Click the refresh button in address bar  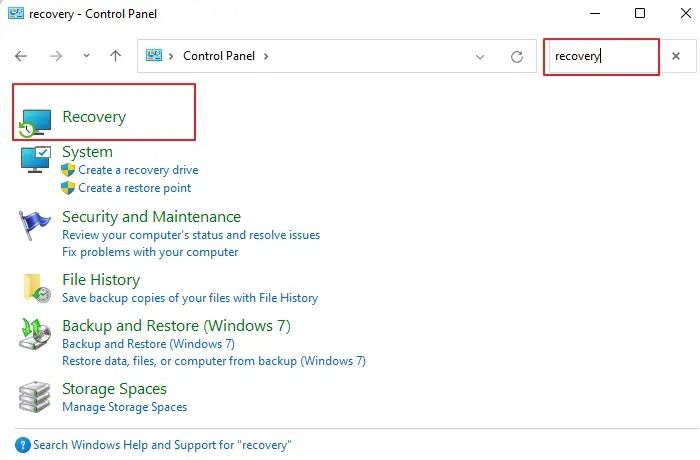517,57
